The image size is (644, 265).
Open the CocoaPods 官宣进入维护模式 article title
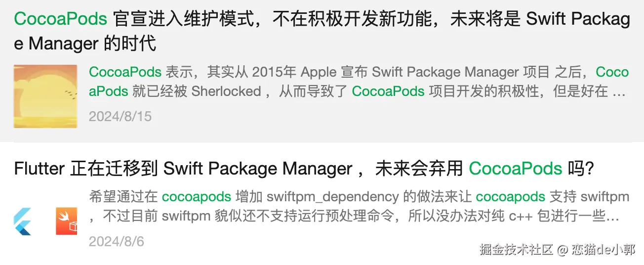coord(322,31)
